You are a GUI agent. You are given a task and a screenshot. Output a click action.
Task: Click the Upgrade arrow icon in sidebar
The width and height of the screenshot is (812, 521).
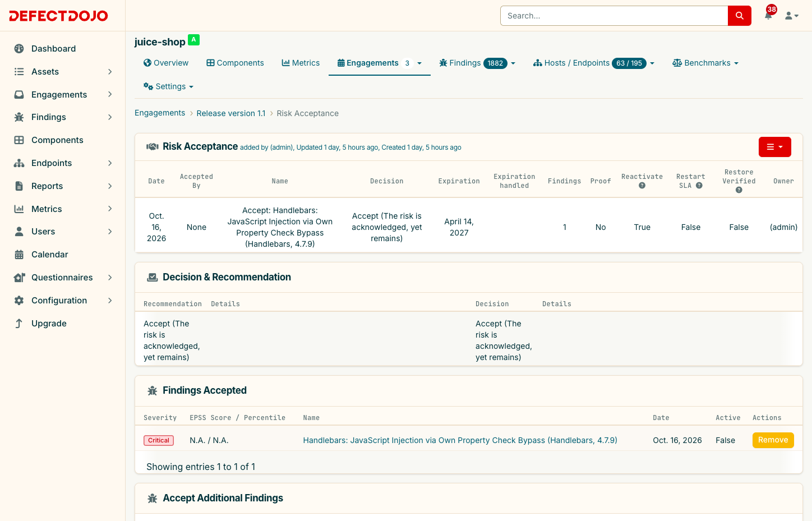coord(19,324)
